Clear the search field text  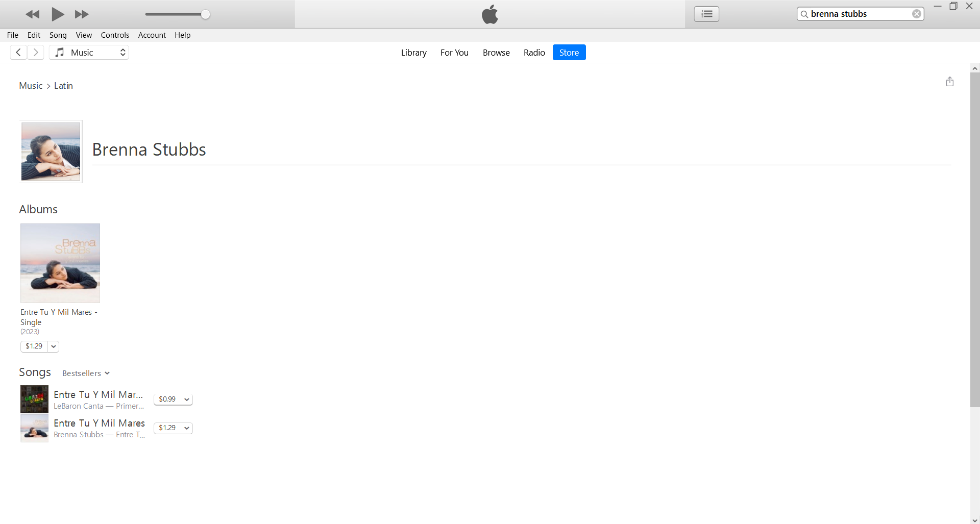[917, 14]
